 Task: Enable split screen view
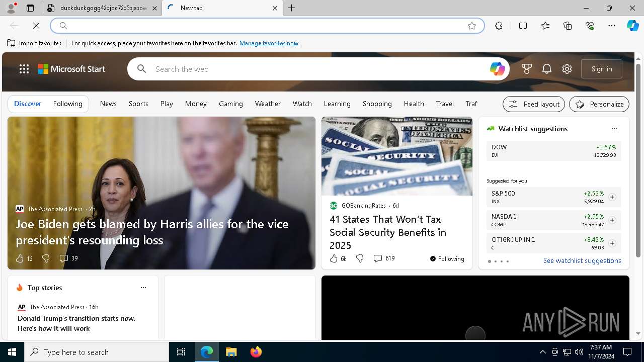523,26
